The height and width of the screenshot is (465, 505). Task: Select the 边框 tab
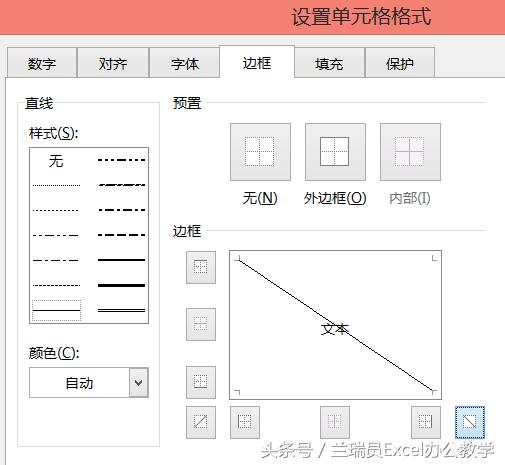(x=257, y=62)
